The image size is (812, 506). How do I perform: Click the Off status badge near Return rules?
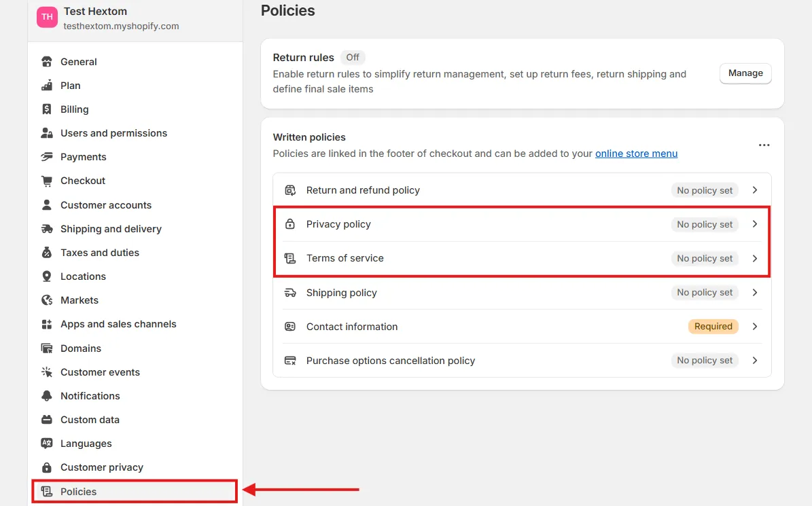(x=353, y=58)
